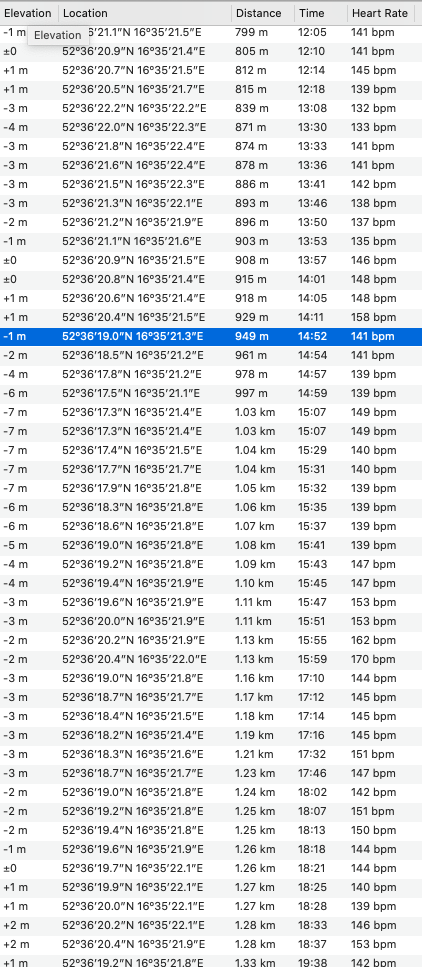
Task: Click the 15:47 time cell
Action: coord(312,603)
